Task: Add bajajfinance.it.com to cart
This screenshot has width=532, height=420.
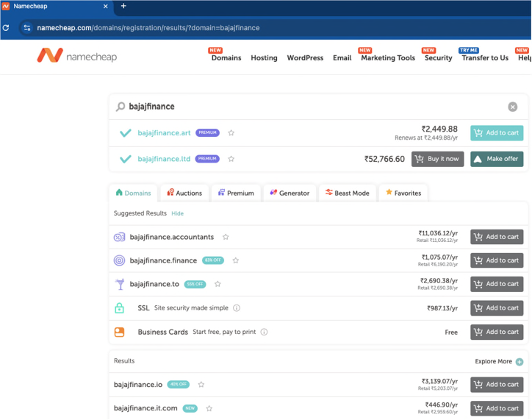Action: point(497,408)
